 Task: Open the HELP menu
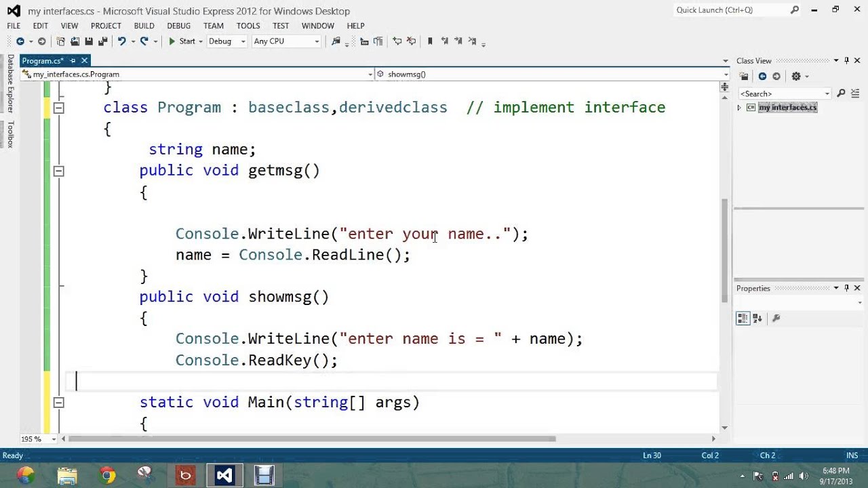355,26
